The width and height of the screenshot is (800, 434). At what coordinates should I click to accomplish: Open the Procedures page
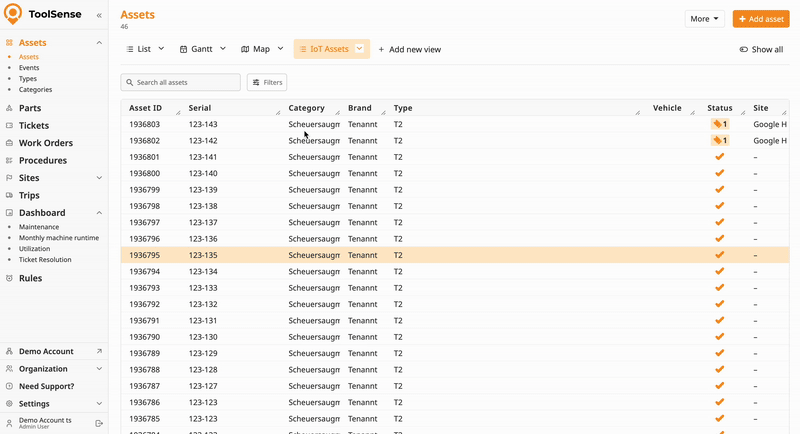tap(43, 160)
